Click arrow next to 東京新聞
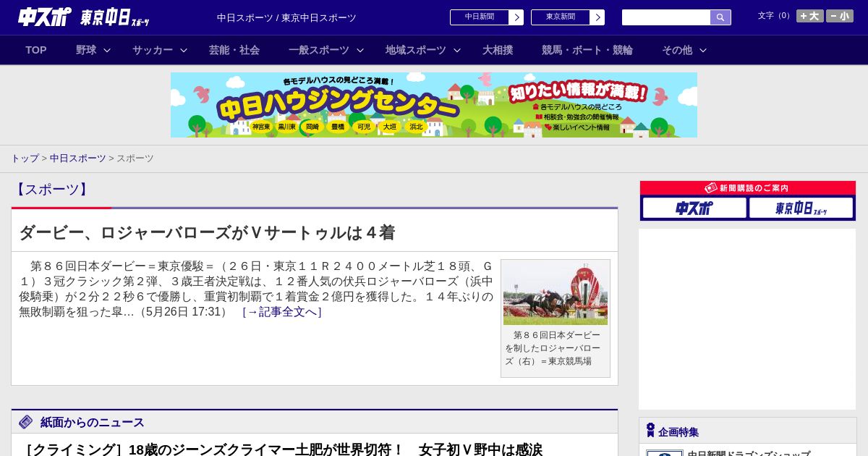 [597, 17]
